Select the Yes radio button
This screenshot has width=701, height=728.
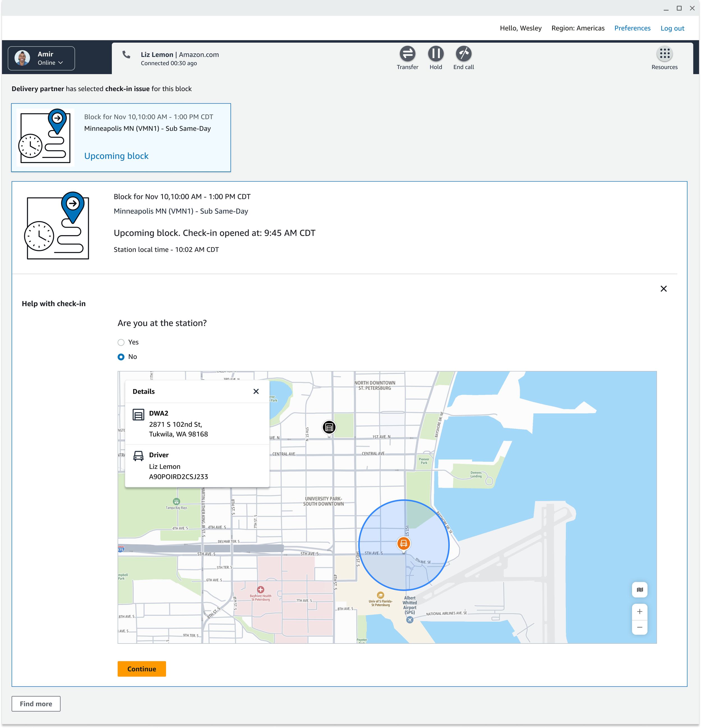point(121,343)
